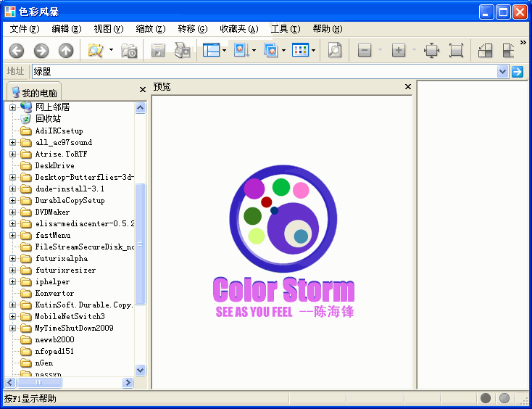Open the address bar dropdown list
Image resolution: width=532 pixels, height=409 pixels.
503,71
